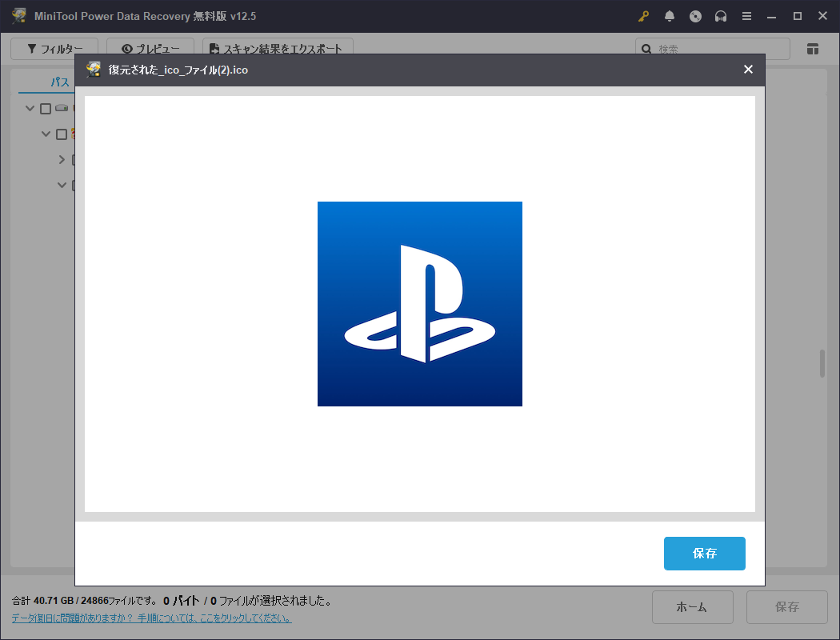Click the ホーム button
The image size is (840, 640).
[x=692, y=606]
